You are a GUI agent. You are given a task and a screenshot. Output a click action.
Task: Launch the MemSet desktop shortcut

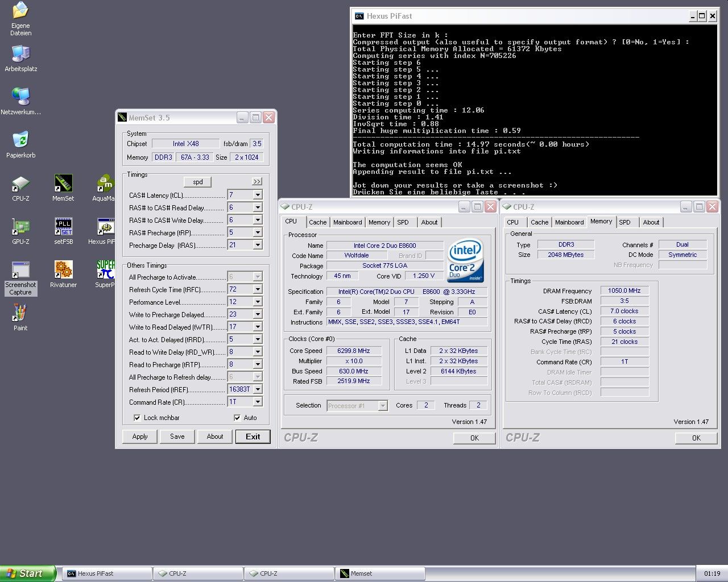63,188
